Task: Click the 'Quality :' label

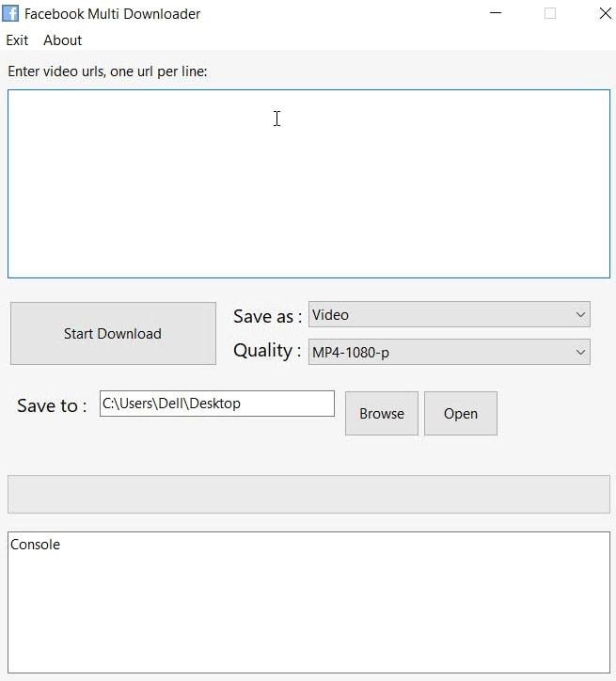Action: click(x=267, y=351)
